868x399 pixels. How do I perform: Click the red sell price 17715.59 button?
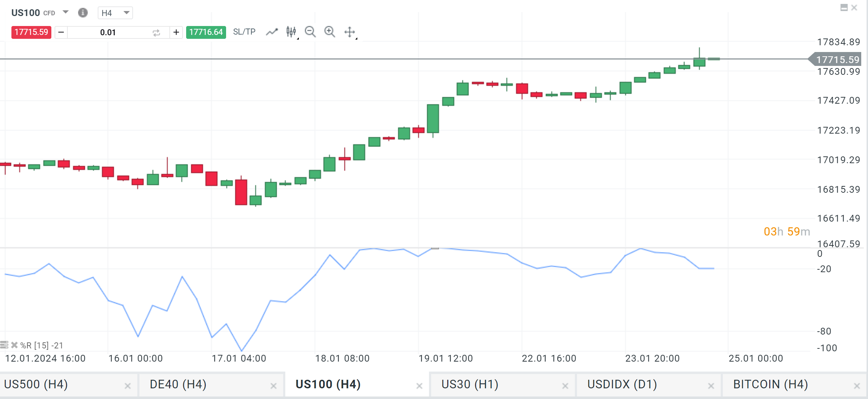(31, 32)
